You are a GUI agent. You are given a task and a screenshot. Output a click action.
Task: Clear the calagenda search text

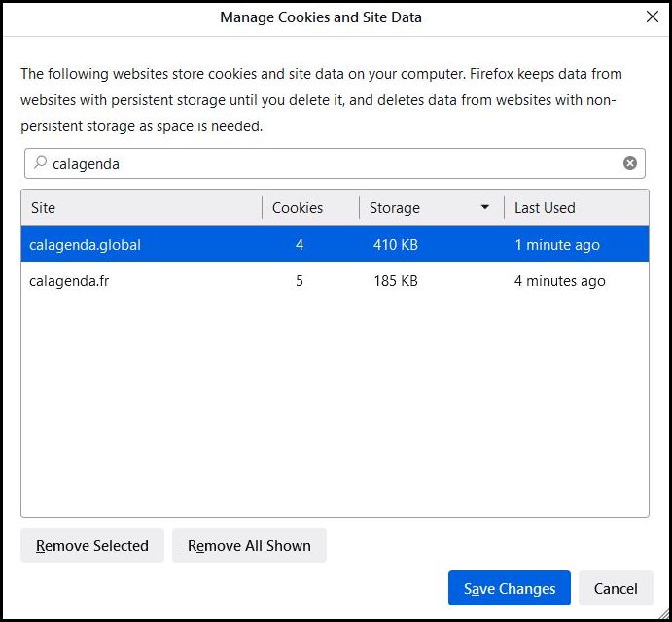pyautogui.click(x=630, y=163)
